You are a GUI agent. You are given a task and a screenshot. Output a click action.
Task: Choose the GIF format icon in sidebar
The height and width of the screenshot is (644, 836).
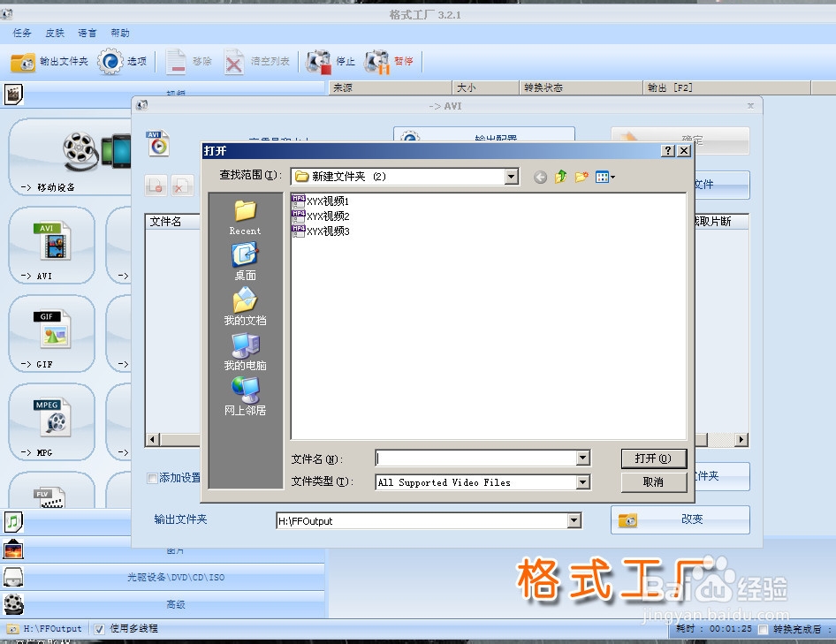52,329
